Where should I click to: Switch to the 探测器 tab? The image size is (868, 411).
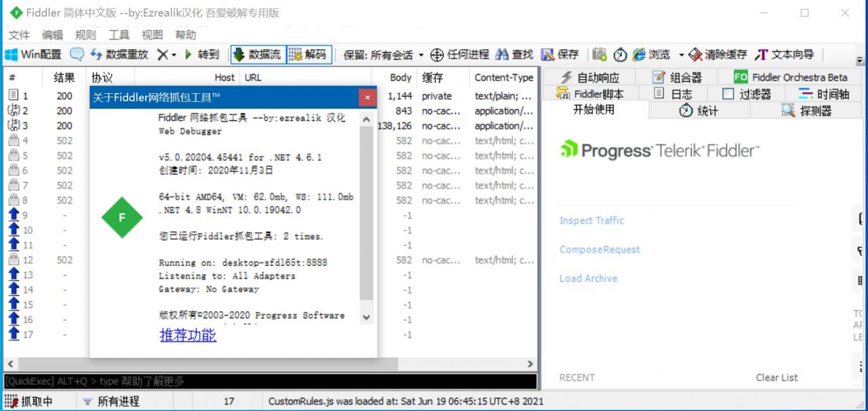click(x=806, y=111)
